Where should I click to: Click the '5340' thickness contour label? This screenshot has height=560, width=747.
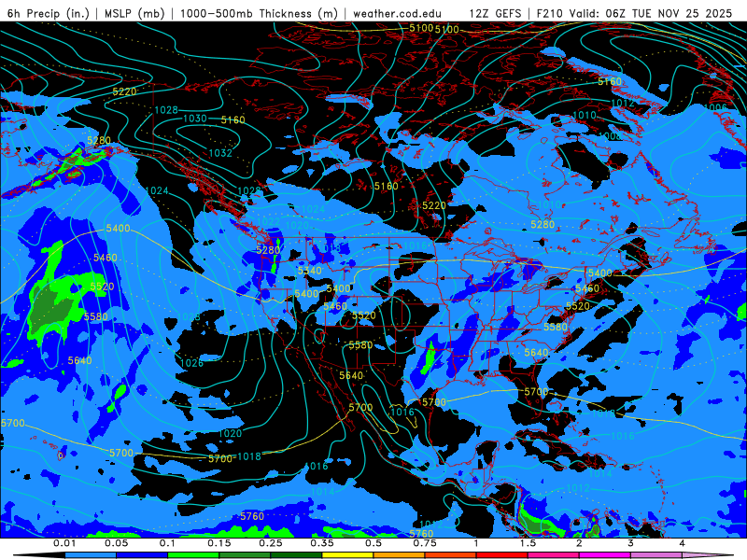click(310, 271)
